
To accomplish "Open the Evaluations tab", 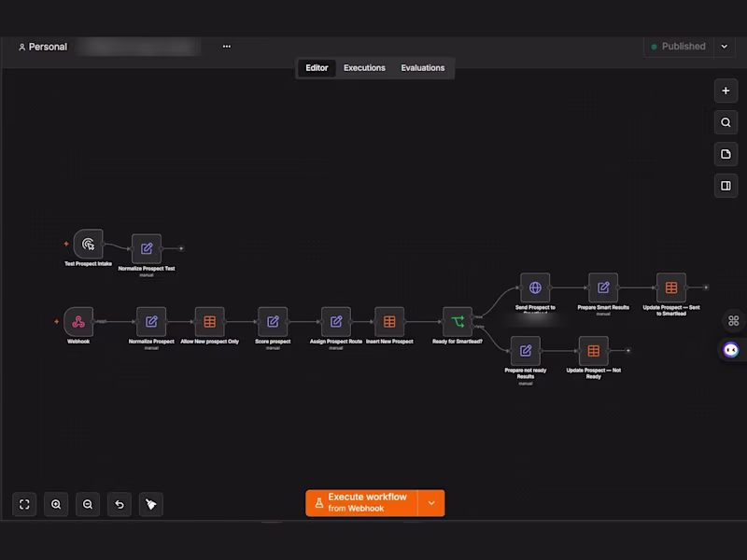I will pyautogui.click(x=423, y=67).
